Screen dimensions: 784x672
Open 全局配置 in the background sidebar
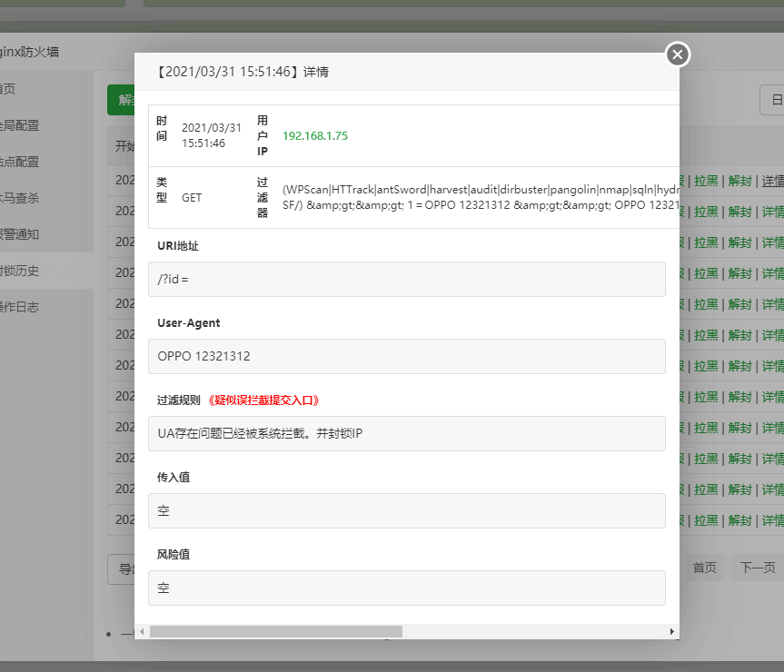click(x=19, y=125)
